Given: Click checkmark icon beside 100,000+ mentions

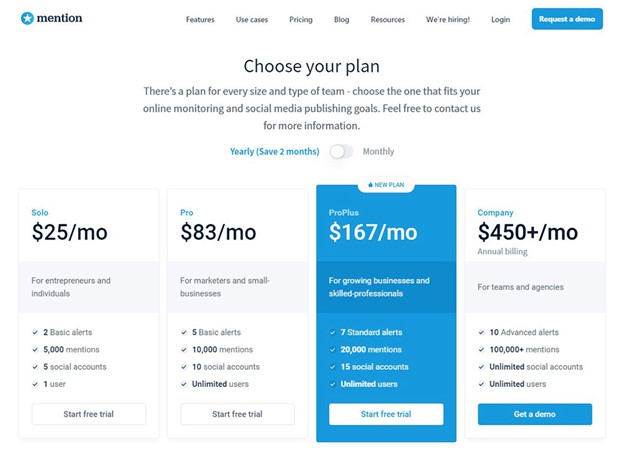Looking at the screenshot, I should 482,350.
